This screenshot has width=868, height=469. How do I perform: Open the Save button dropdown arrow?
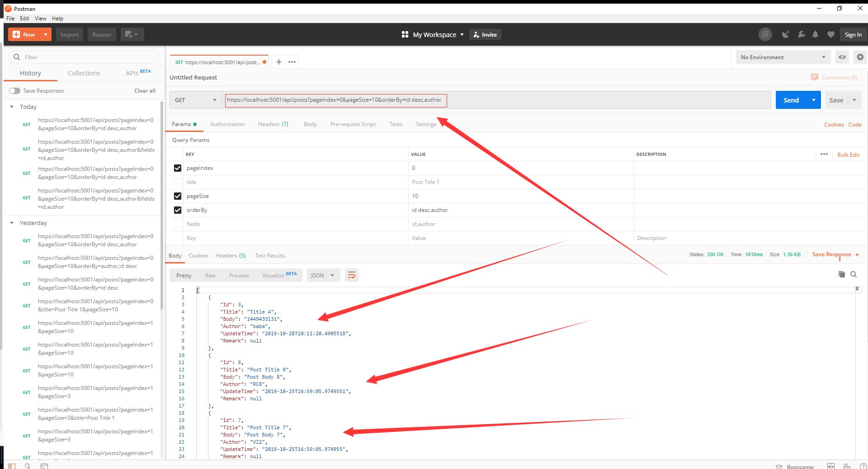(x=854, y=100)
